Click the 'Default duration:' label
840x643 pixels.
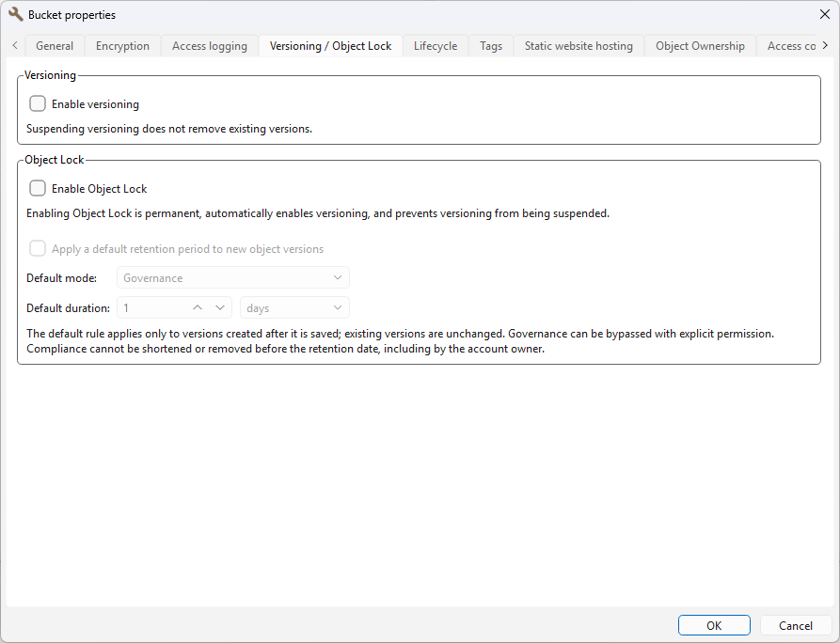68,308
